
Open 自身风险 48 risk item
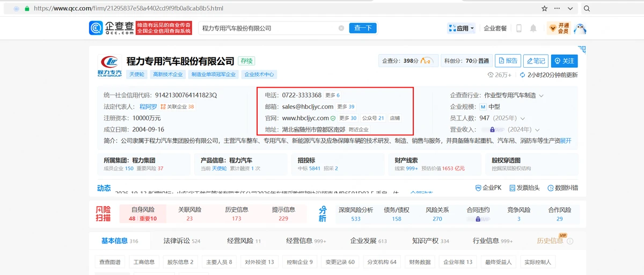pyautogui.click(x=143, y=214)
